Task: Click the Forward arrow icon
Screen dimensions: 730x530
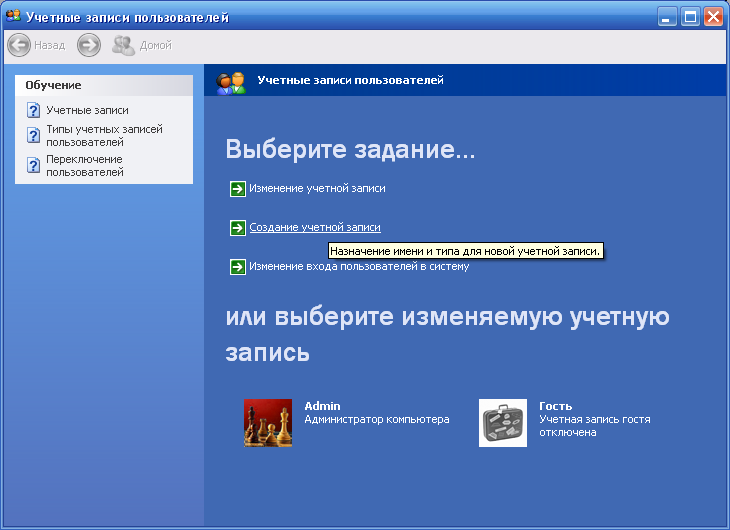Action: [x=89, y=45]
